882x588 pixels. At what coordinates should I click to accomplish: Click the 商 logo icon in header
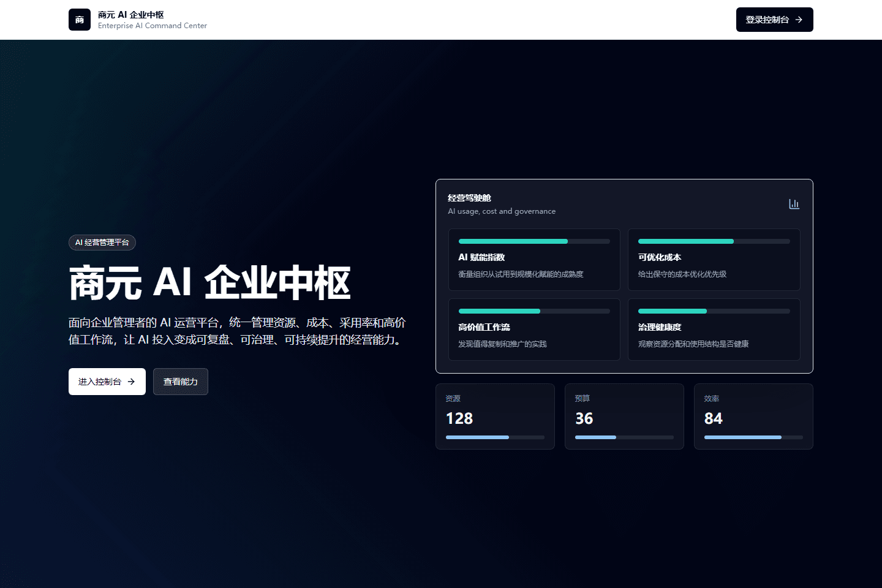(x=80, y=20)
